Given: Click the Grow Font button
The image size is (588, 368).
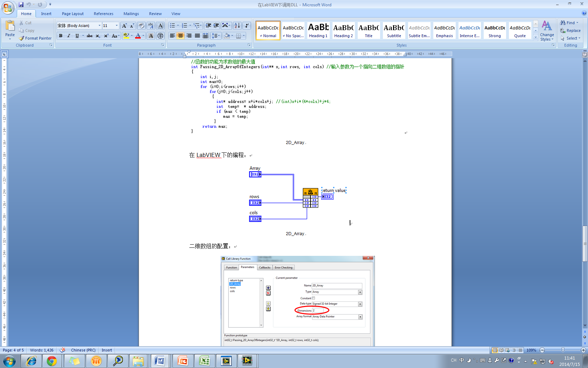Looking at the screenshot, I should pyautogui.click(x=124, y=26).
